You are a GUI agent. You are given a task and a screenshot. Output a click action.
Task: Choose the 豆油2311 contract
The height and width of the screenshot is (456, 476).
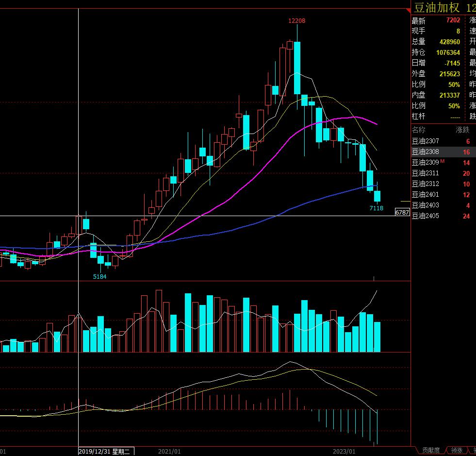click(426, 173)
